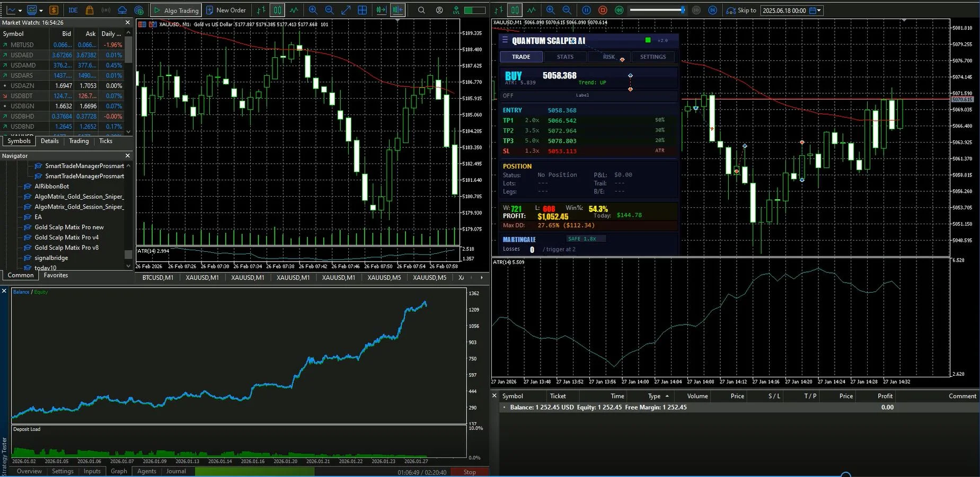Click the New Order button
This screenshot has height=477, width=980.
click(x=227, y=10)
